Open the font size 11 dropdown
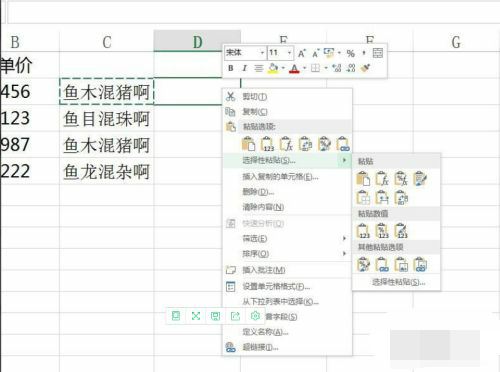Screen dimensions: 500x372 tap(289, 53)
